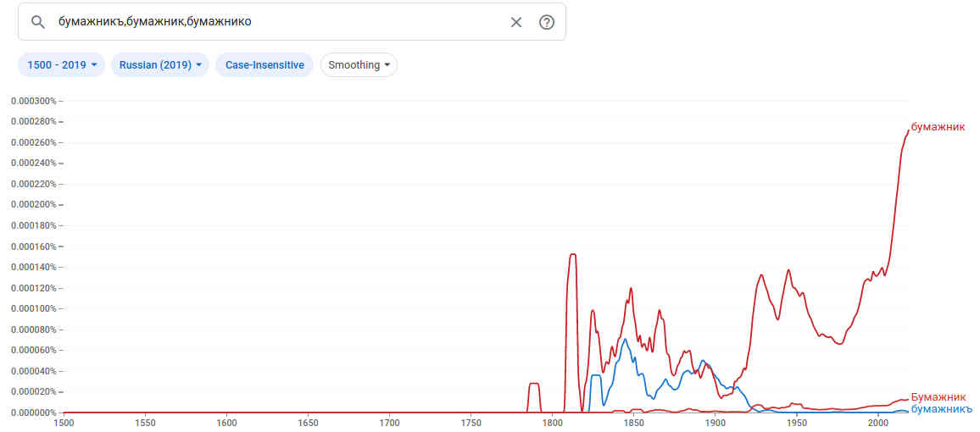Click the red line's peak near 1812
This screenshot has height=432, width=980.
point(572,254)
